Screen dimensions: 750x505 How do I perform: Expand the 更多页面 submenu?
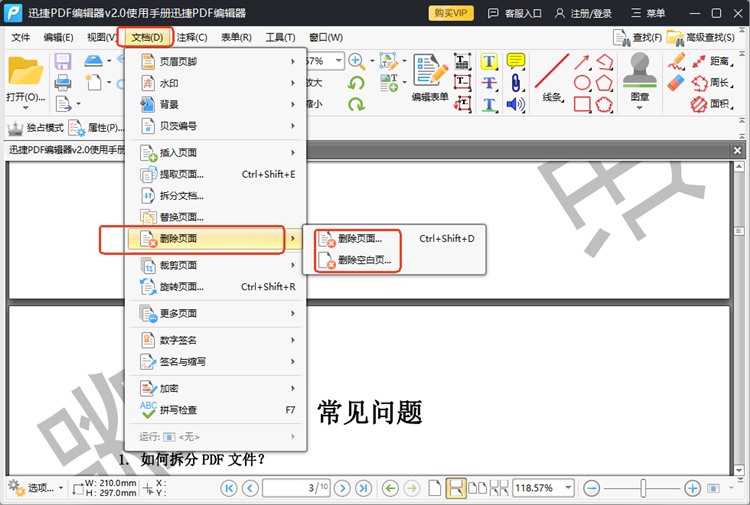pyautogui.click(x=215, y=313)
